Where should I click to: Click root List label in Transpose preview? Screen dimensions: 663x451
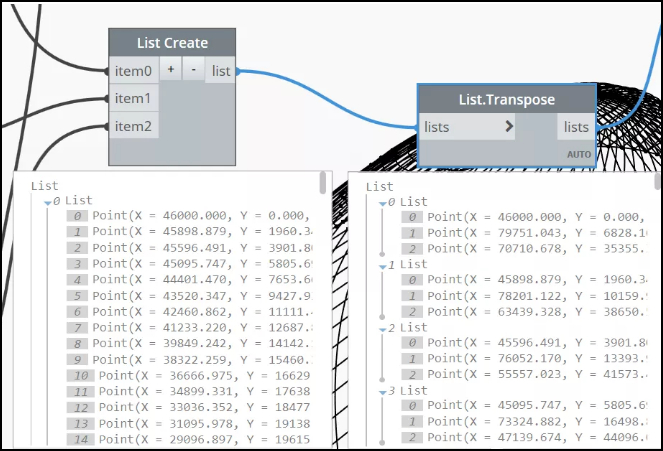(379, 187)
